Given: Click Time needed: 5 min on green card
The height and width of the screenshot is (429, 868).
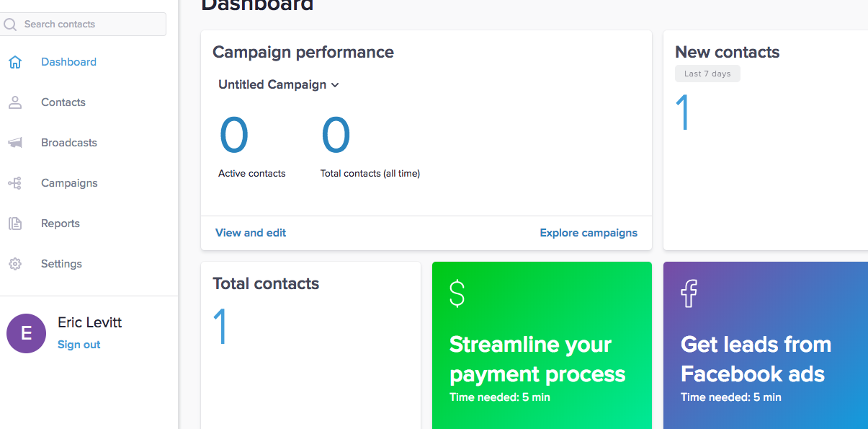Looking at the screenshot, I should tap(500, 397).
